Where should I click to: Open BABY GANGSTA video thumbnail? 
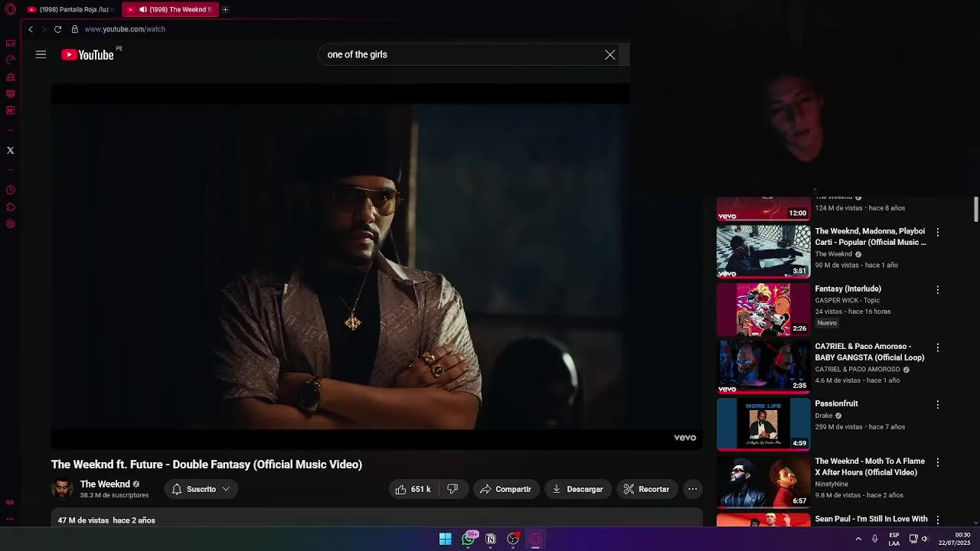point(763,367)
